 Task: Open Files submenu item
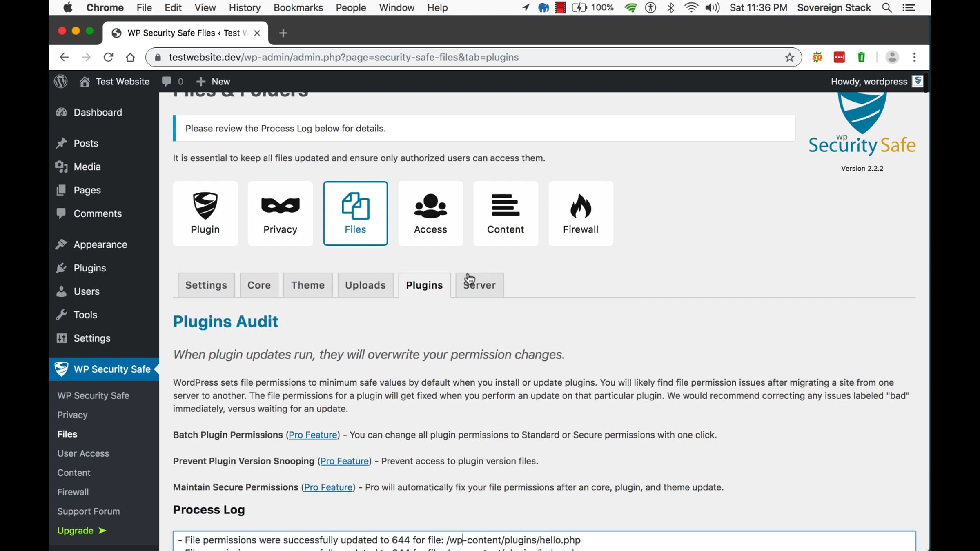(67, 434)
